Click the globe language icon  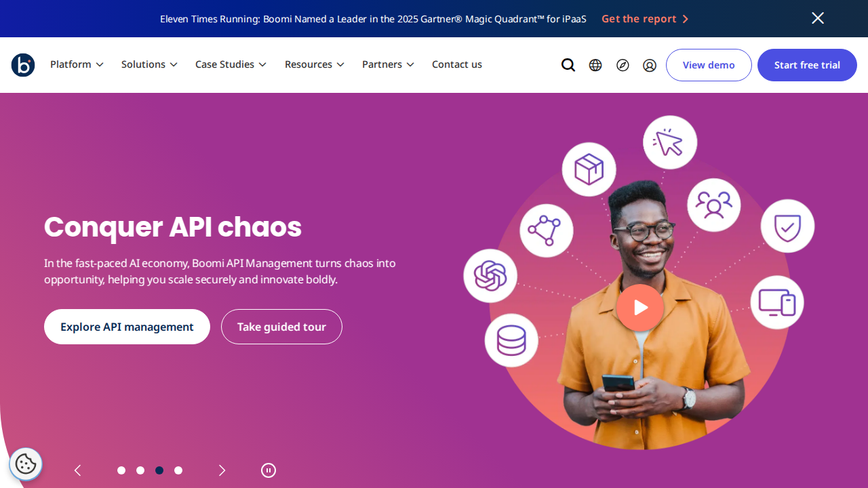tap(595, 65)
